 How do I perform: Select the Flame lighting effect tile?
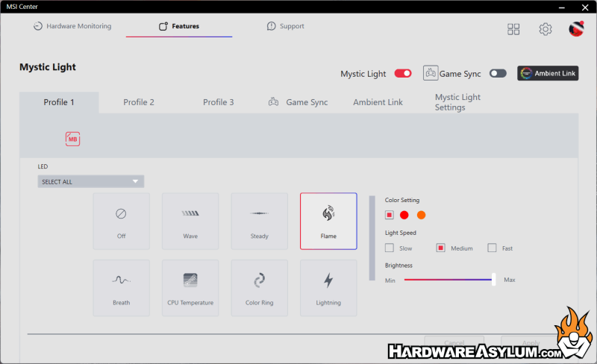328,222
